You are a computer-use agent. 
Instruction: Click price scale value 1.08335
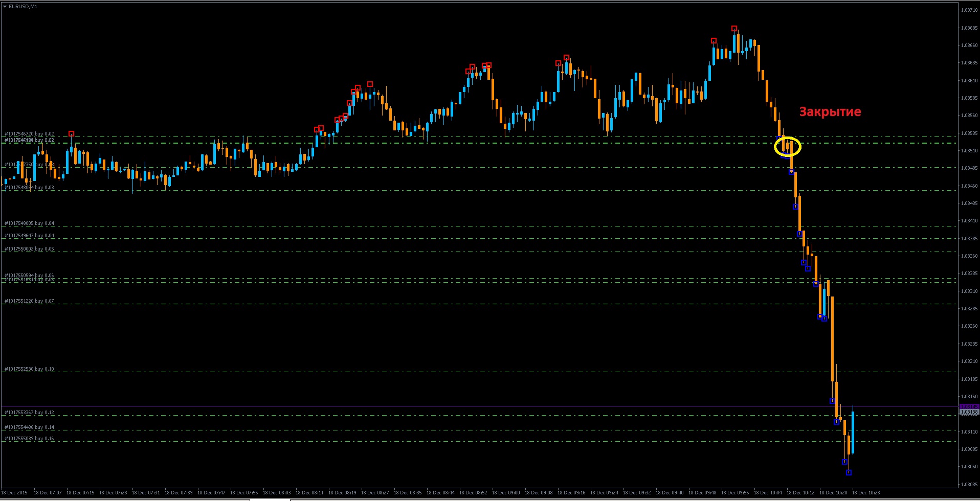tap(970, 274)
